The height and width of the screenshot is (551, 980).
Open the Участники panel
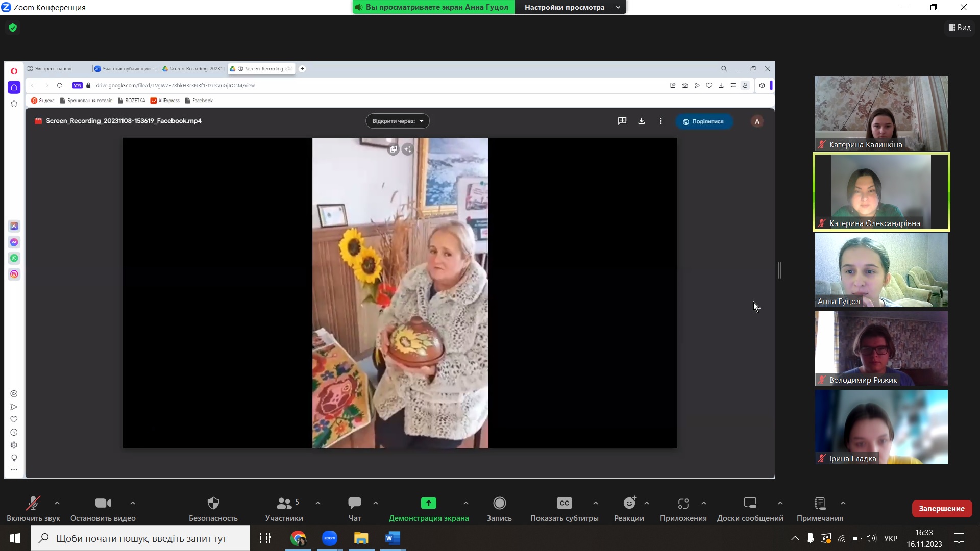pyautogui.click(x=284, y=504)
